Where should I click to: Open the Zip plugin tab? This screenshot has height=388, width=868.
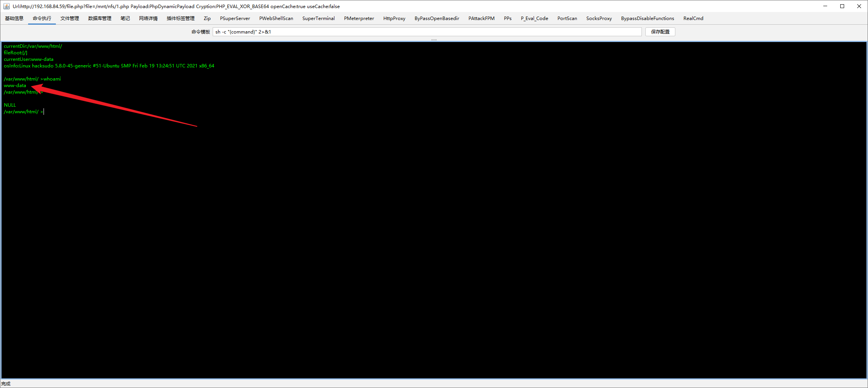click(x=207, y=18)
